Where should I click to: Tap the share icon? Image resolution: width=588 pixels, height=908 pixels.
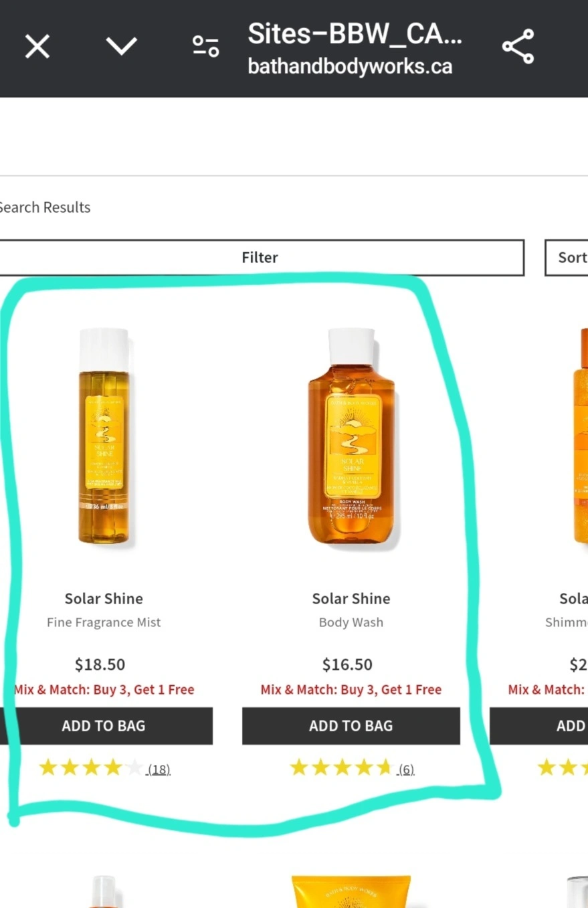coord(518,46)
